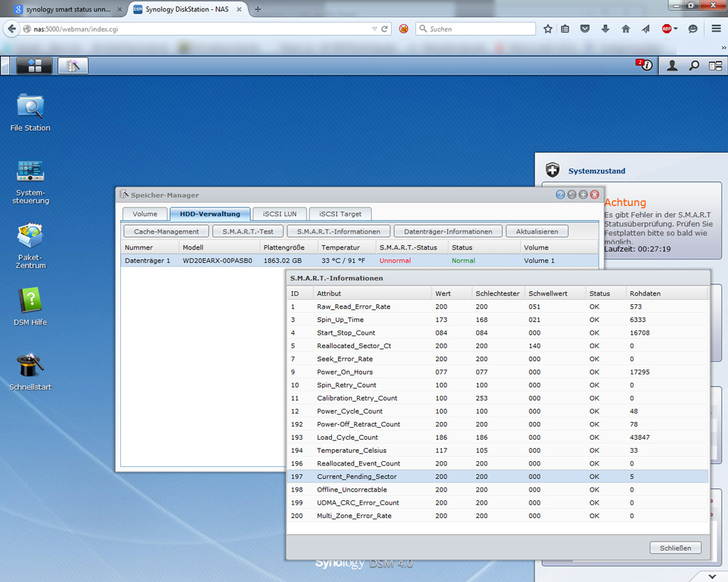Reload page with refresh icon

(385, 28)
